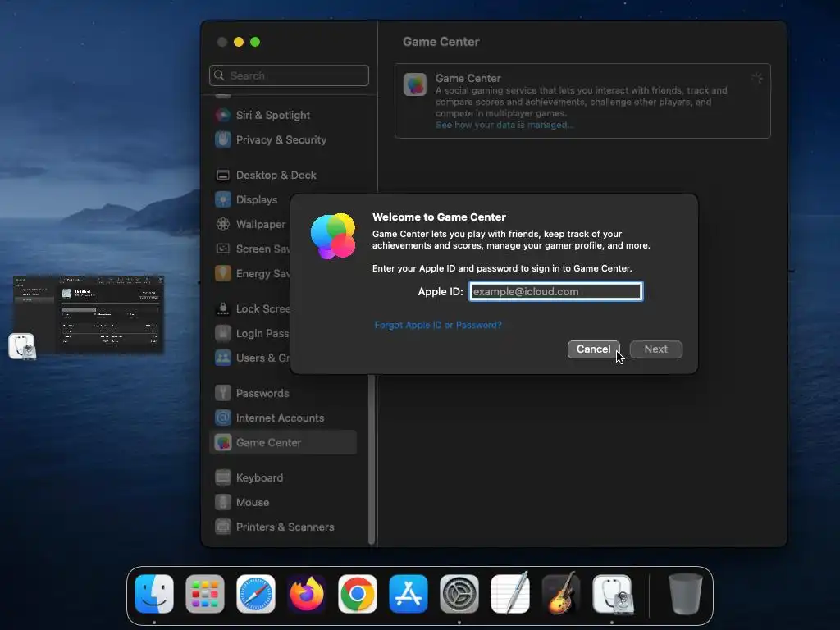
Task: Select Desktop & Dock sidebar label
Action: pyautogui.click(x=276, y=176)
